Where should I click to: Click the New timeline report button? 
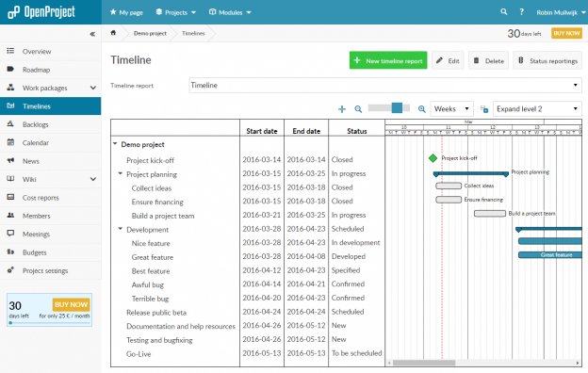pyautogui.click(x=388, y=60)
